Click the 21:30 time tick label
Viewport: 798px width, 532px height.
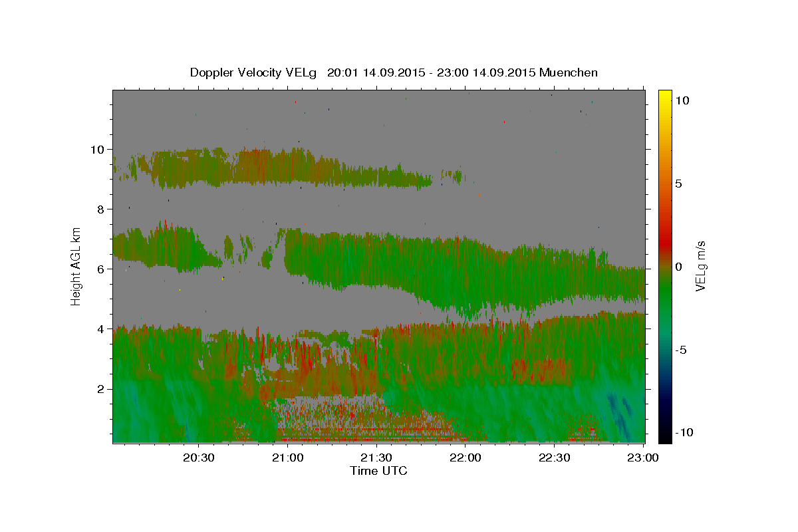pyautogui.click(x=376, y=458)
